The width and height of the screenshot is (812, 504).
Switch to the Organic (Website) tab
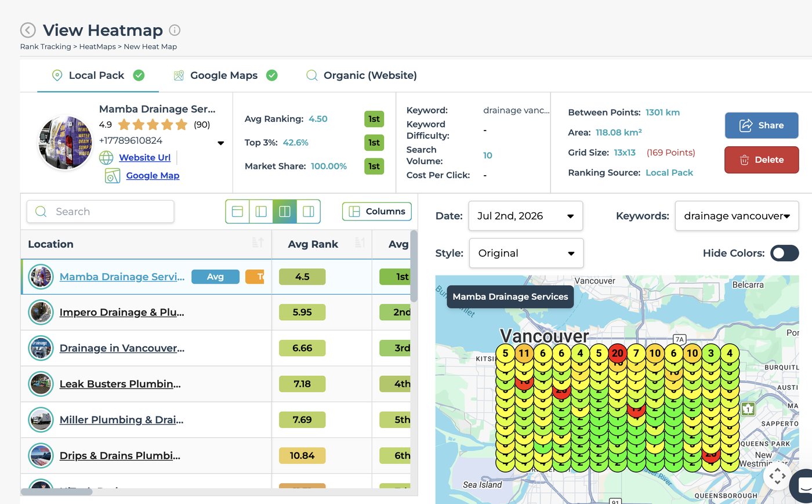point(361,75)
